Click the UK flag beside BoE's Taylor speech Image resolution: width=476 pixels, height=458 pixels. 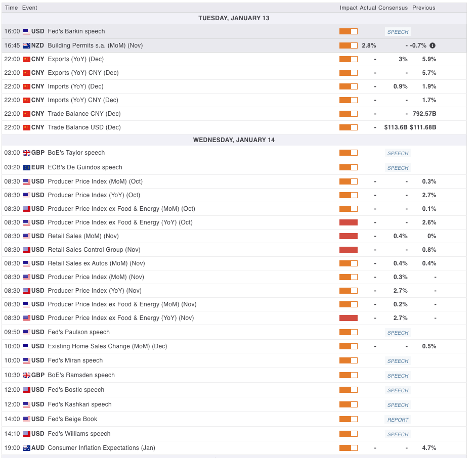click(27, 153)
